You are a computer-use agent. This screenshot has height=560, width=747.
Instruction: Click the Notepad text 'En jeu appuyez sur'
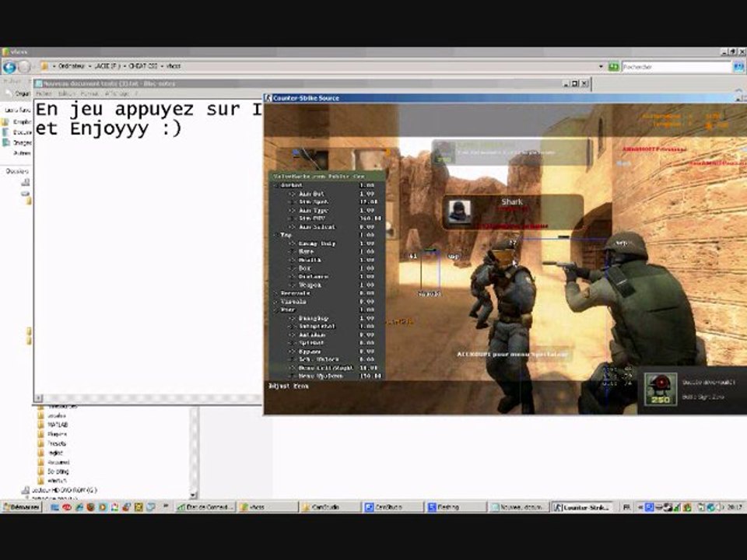139,110
